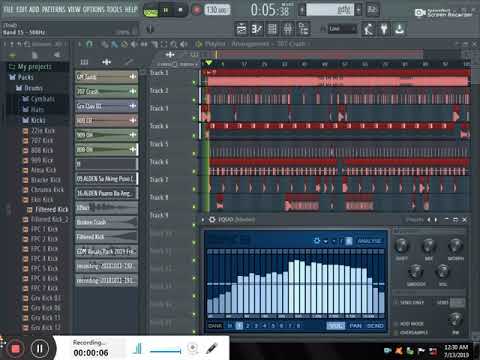
Task: Click the 0:05:38 time display
Action: 270,10
